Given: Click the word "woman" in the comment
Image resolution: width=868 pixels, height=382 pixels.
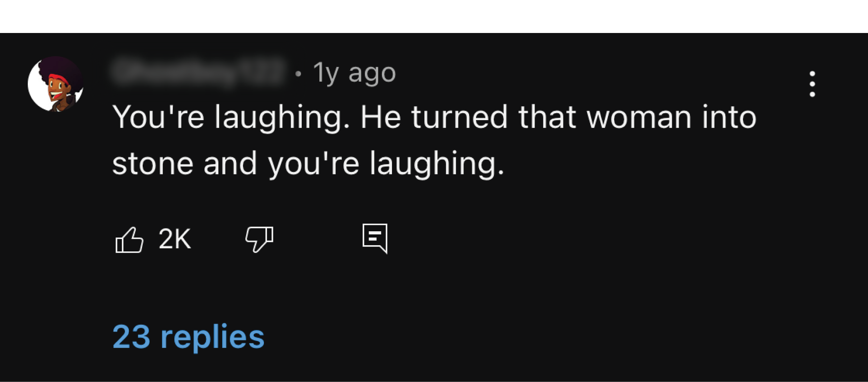Looking at the screenshot, I should pos(639,117).
